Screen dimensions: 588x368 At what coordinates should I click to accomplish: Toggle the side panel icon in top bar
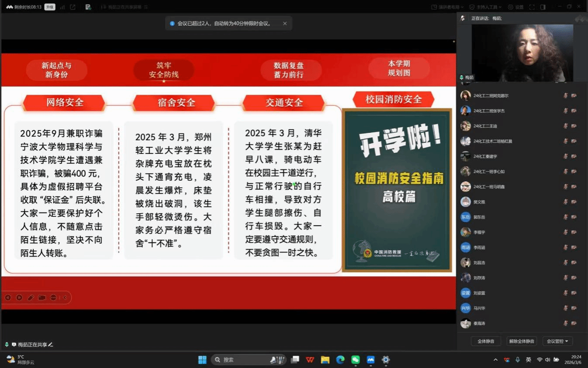click(x=543, y=7)
